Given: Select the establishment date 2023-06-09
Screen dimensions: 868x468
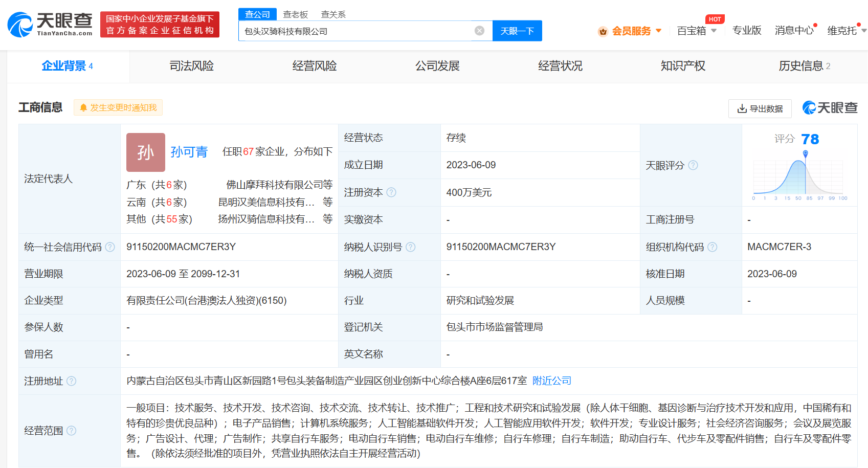Looking at the screenshot, I should (471, 165).
